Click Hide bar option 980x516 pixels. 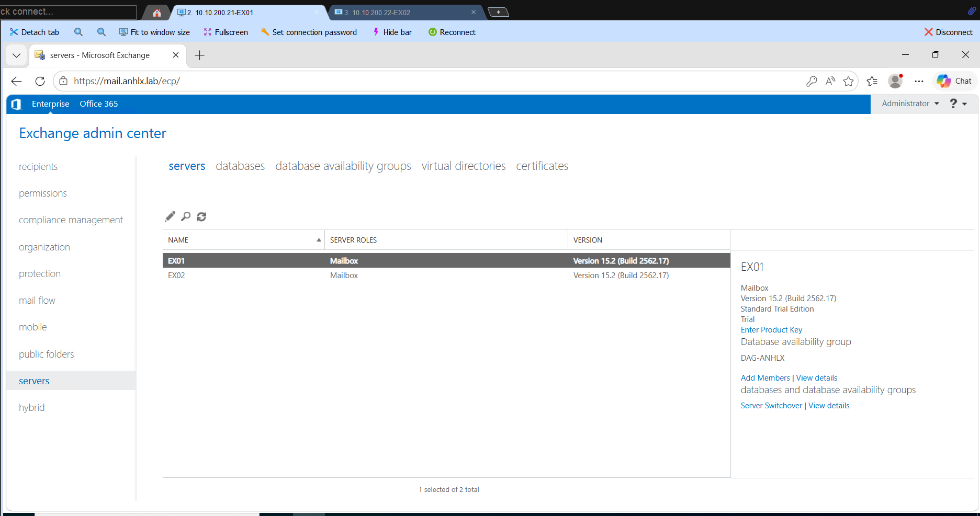392,32
